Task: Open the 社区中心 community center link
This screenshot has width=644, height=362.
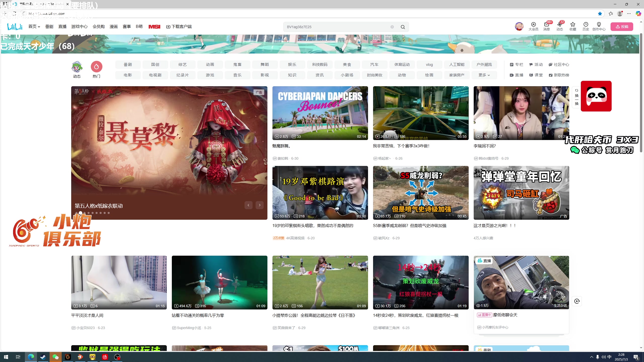Action: coord(559,65)
